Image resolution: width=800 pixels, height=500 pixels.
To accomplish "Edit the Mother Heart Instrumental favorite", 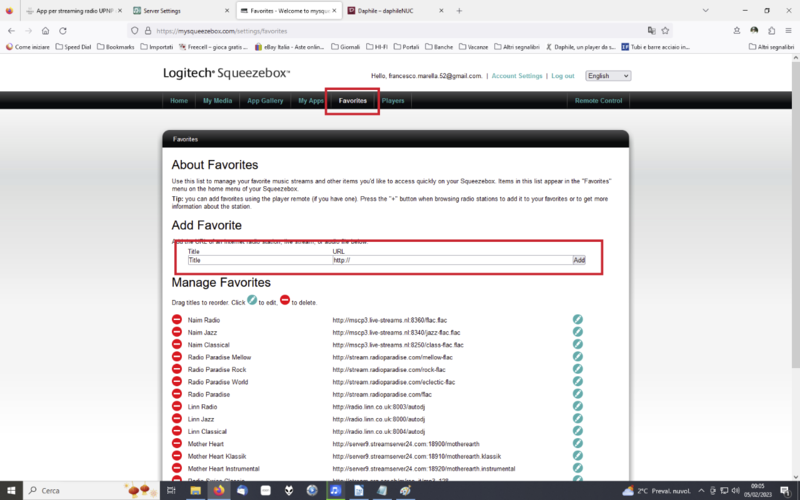I will pyautogui.click(x=577, y=468).
